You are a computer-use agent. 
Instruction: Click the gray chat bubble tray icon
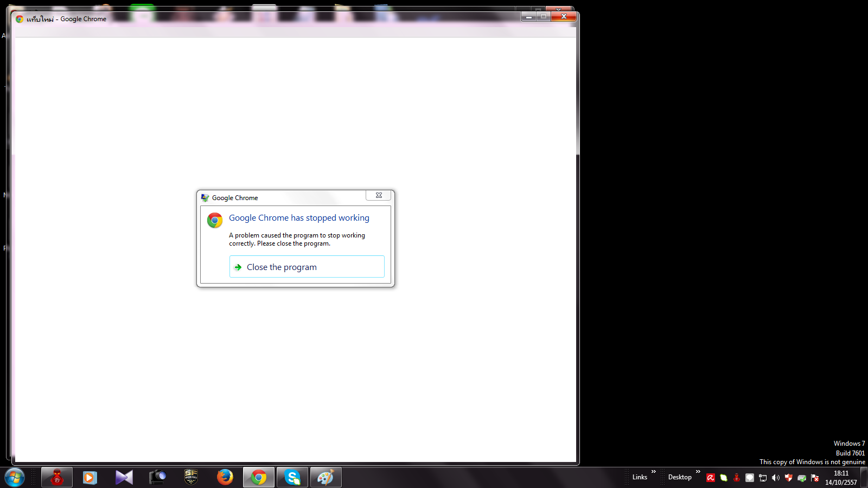[750, 478]
